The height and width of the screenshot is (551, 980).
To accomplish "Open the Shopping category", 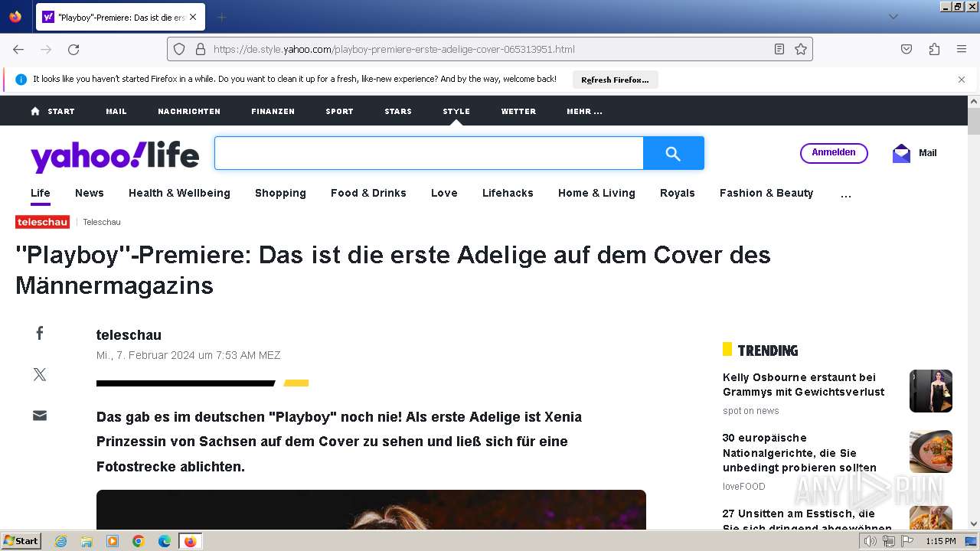I will [x=280, y=193].
